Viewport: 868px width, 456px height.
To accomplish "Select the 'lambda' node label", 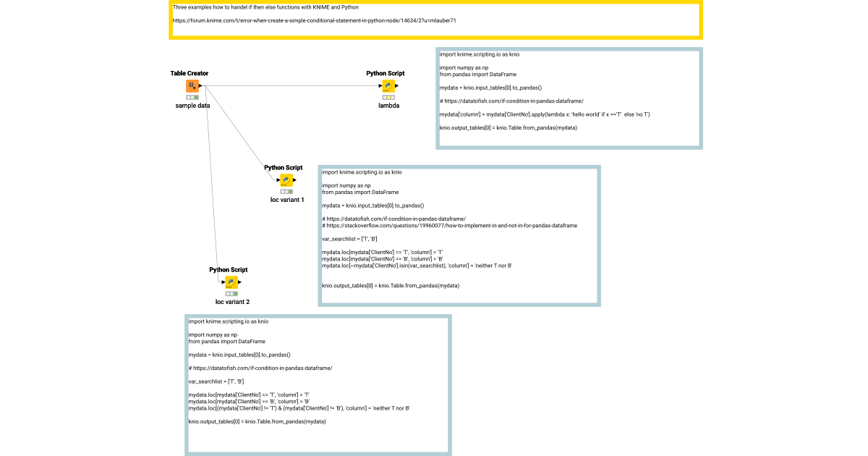I will pos(388,106).
